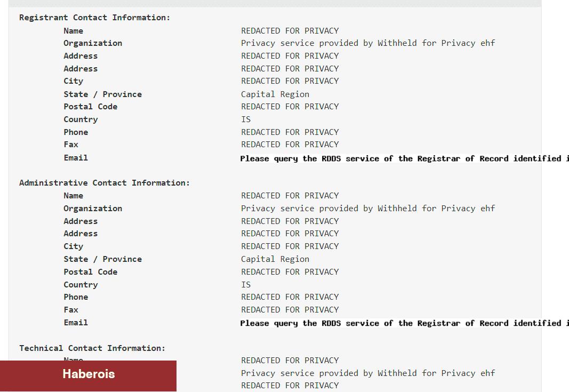Image resolution: width=569 pixels, height=392 pixels.
Task: Click the Registrant Capital Region state value
Action: click(275, 94)
